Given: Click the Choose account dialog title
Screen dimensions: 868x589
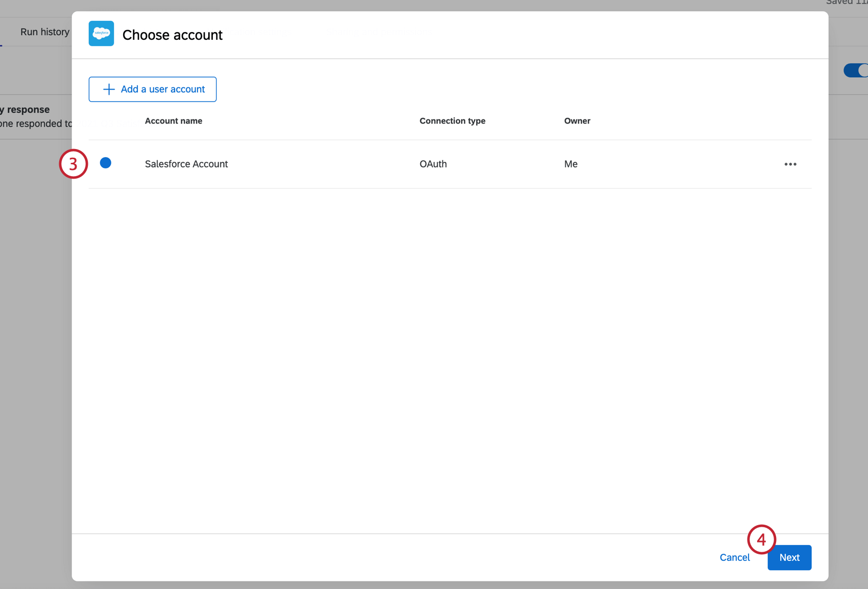Looking at the screenshot, I should pos(172,34).
